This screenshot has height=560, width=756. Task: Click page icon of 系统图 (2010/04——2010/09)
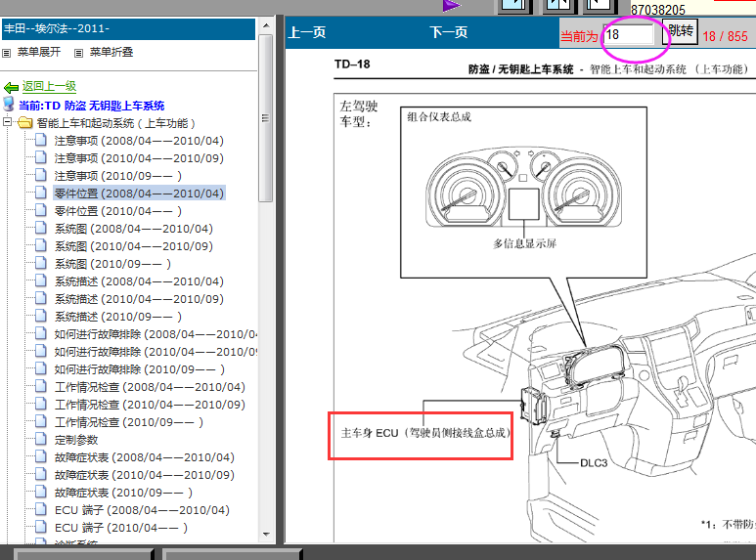41,245
